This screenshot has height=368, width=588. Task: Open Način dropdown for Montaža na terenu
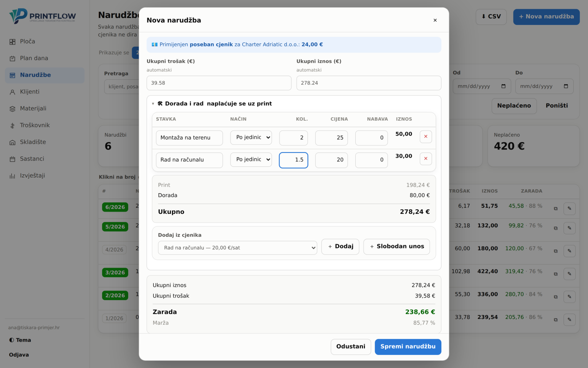[x=251, y=138]
